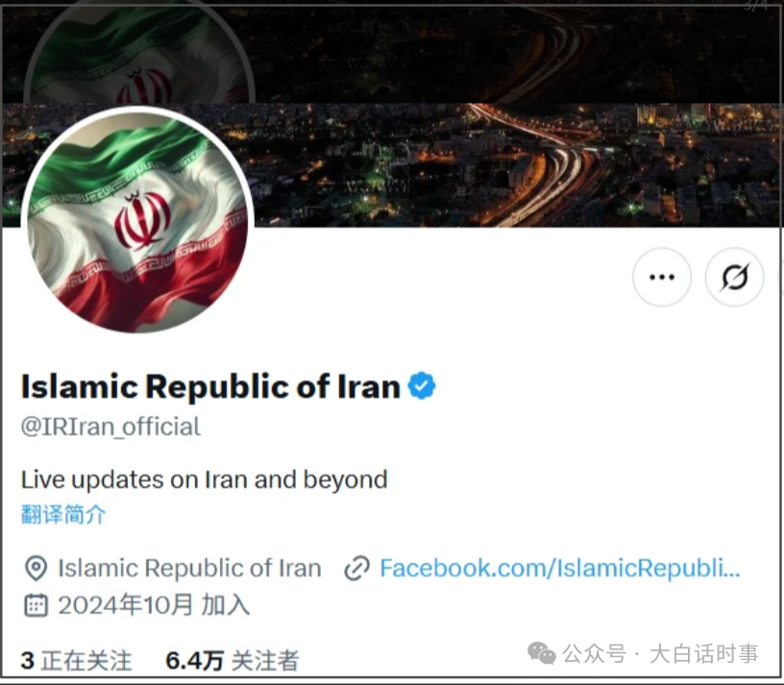This screenshot has width=784, height=685.
Task: Open the Tehran night city banner image
Action: [x=515, y=165]
